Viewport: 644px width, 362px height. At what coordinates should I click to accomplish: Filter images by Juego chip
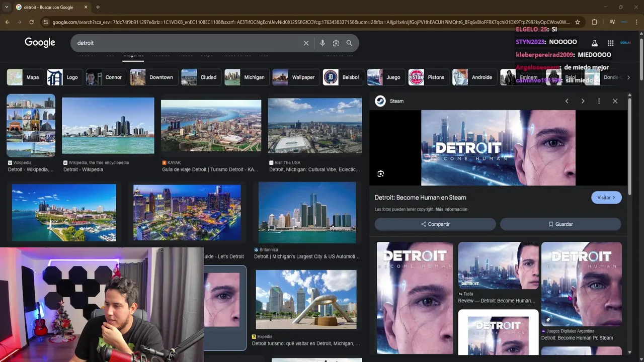(385, 77)
